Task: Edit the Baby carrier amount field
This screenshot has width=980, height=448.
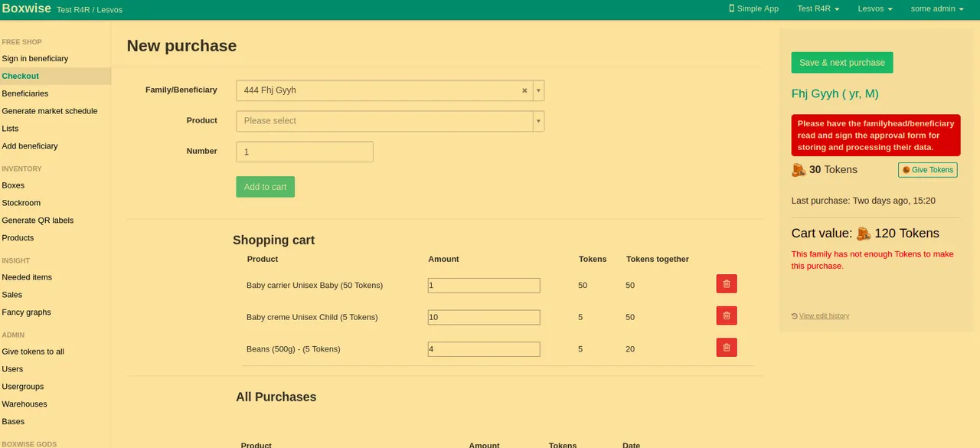Action: point(484,285)
